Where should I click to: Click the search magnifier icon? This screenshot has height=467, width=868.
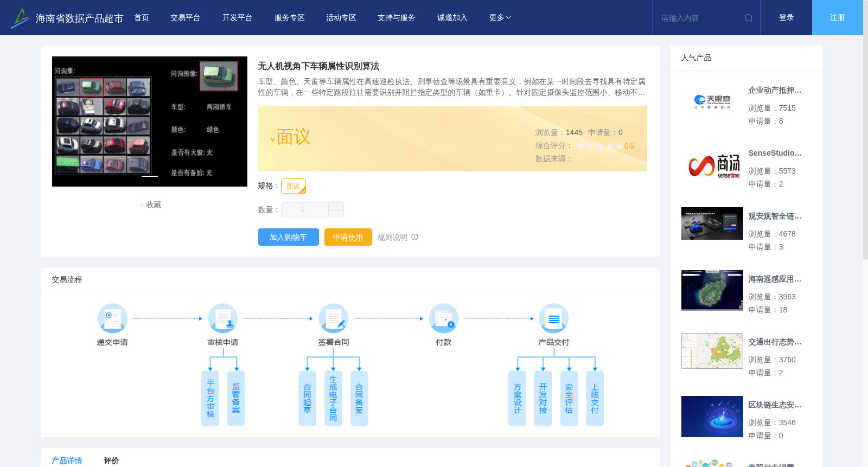coord(749,18)
